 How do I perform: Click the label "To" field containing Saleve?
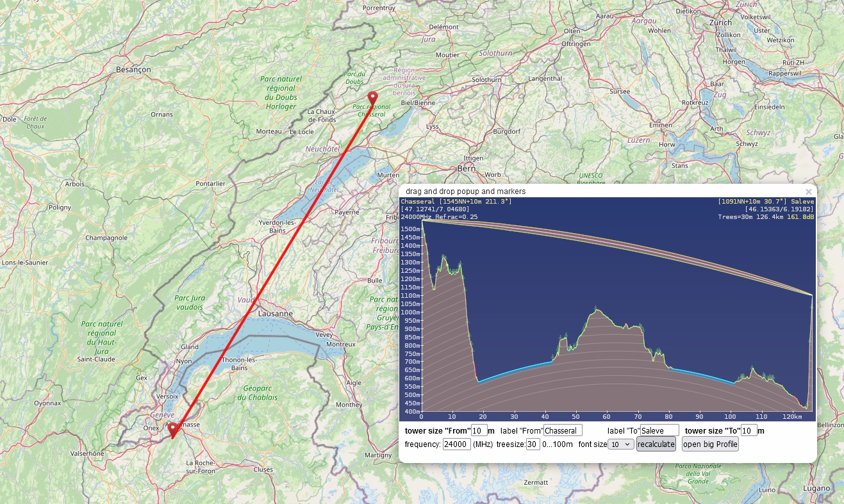click(659, 430)
